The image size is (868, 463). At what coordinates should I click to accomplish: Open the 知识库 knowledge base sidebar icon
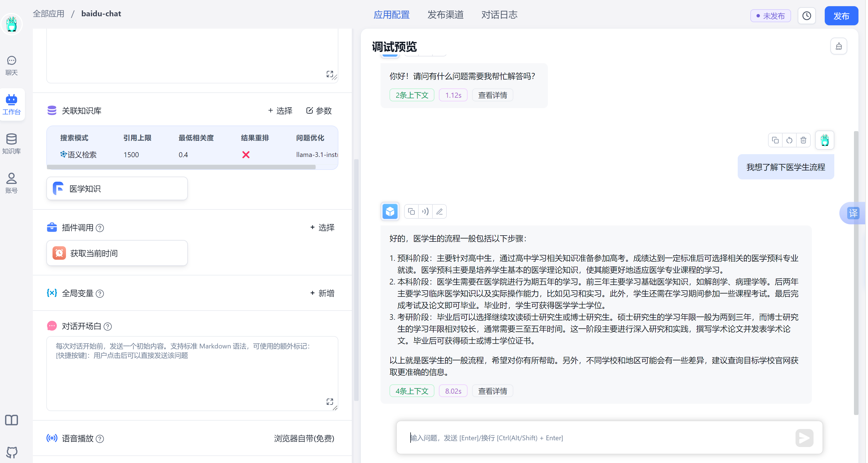[12, 143]
